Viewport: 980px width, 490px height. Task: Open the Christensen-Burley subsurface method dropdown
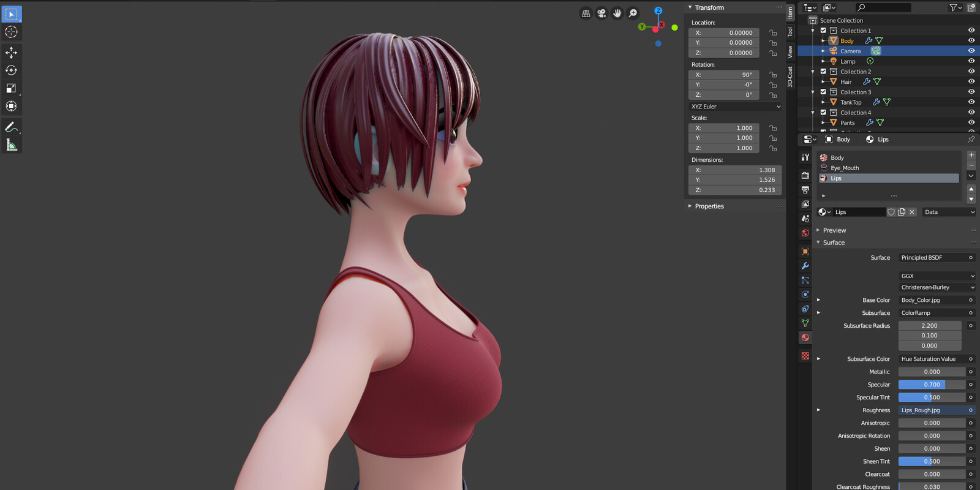click(x=937, y=287)
